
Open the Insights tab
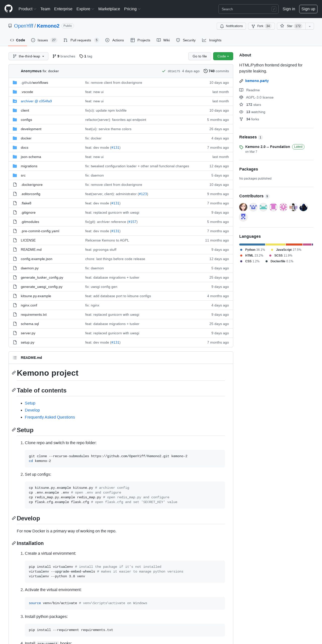coord(212,40)
